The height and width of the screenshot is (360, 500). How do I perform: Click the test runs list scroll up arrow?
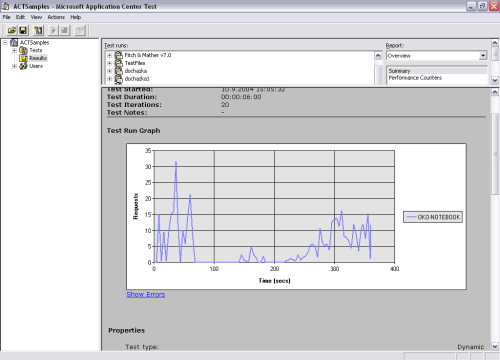pos(378,55)
